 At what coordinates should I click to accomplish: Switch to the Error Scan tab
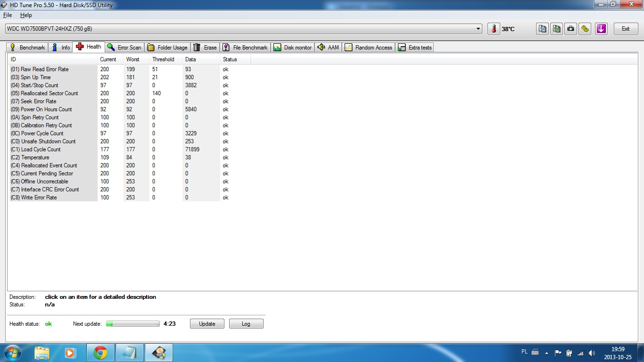click(124, 48)
